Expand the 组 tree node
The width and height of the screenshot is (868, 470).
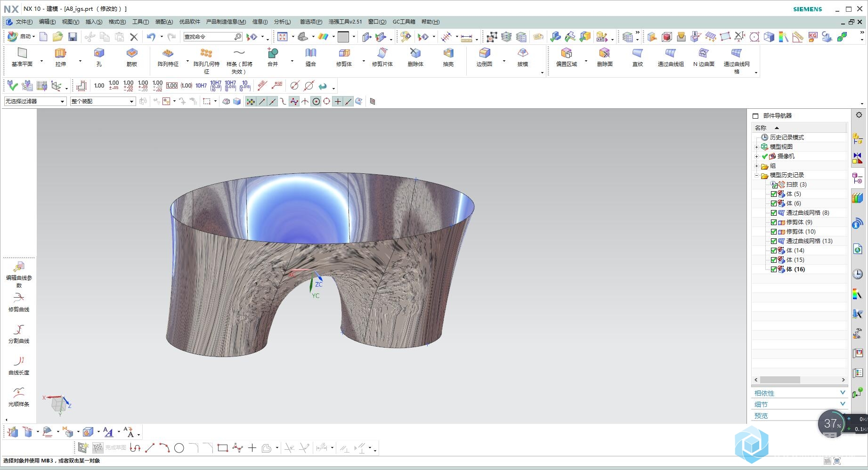click(x=757, y=166)
